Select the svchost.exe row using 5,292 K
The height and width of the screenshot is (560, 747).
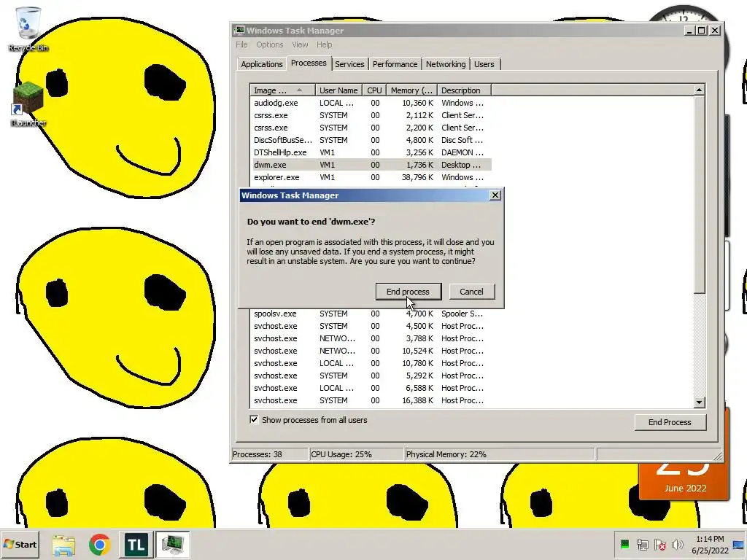click(371, 376)
